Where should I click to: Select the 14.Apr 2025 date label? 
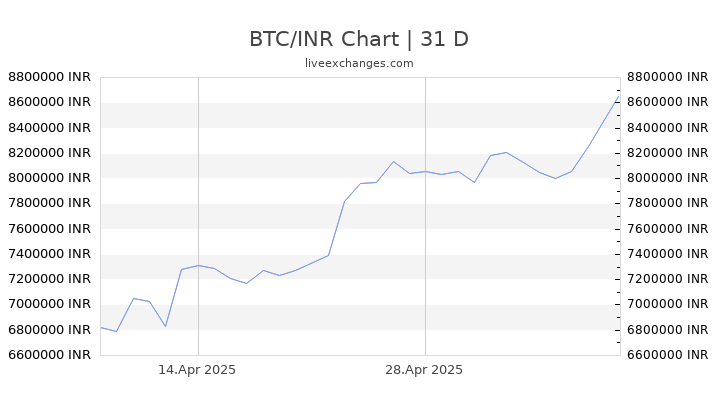197,370
